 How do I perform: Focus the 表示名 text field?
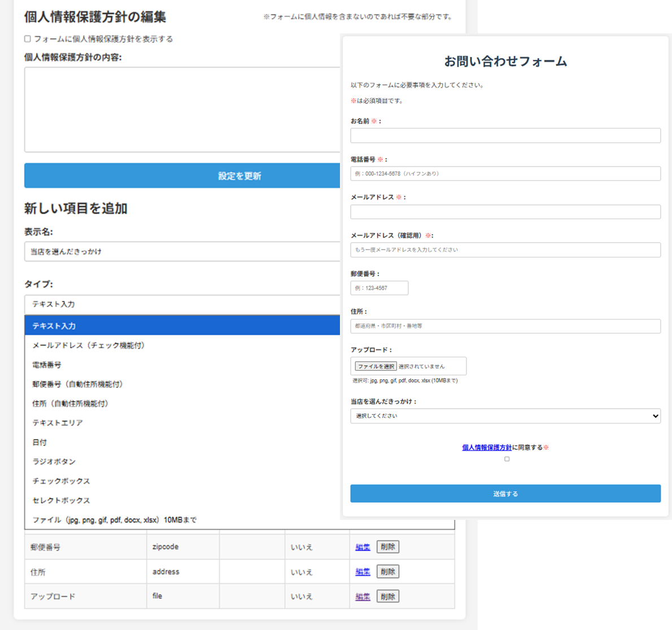point(182,252)
